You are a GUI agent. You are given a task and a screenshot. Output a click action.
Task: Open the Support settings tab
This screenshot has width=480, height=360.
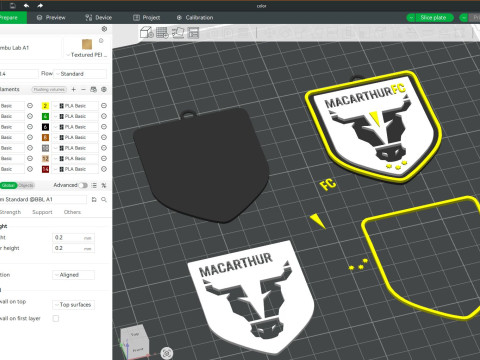(x=42, y=212)
